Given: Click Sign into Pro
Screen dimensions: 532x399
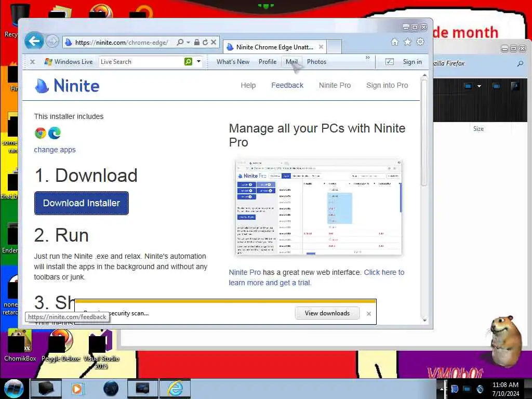Looking at the screenshot, I should coord(387,86).
